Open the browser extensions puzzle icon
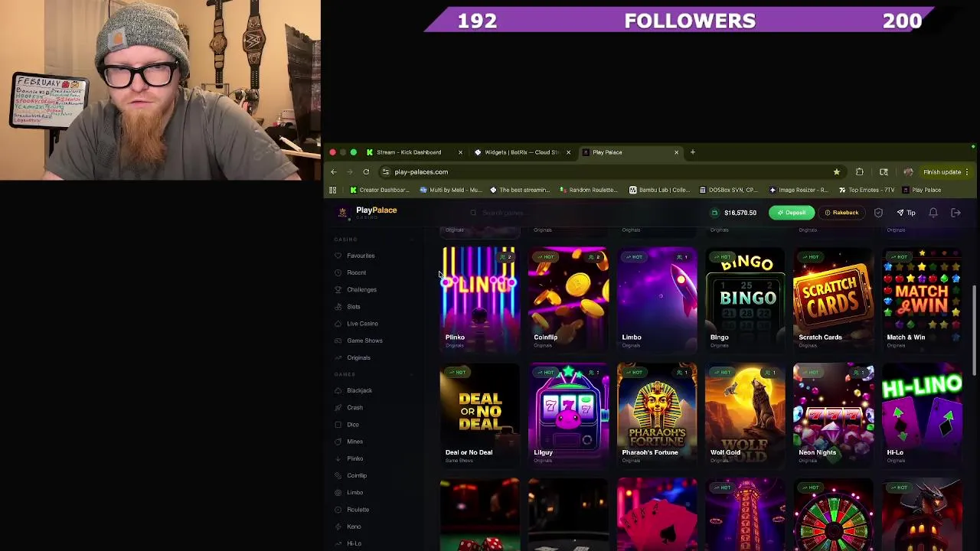The height and width of the screenshot is (551, 980). 859,172
